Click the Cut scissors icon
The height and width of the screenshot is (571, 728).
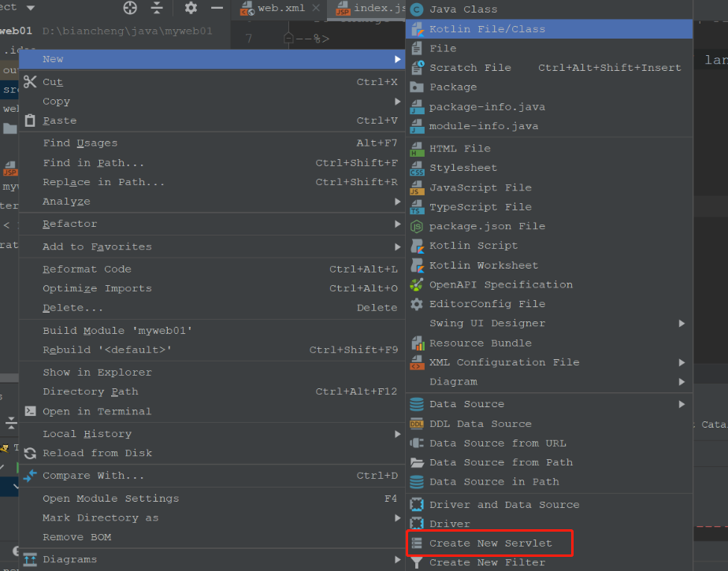click(x=30, y=82)
